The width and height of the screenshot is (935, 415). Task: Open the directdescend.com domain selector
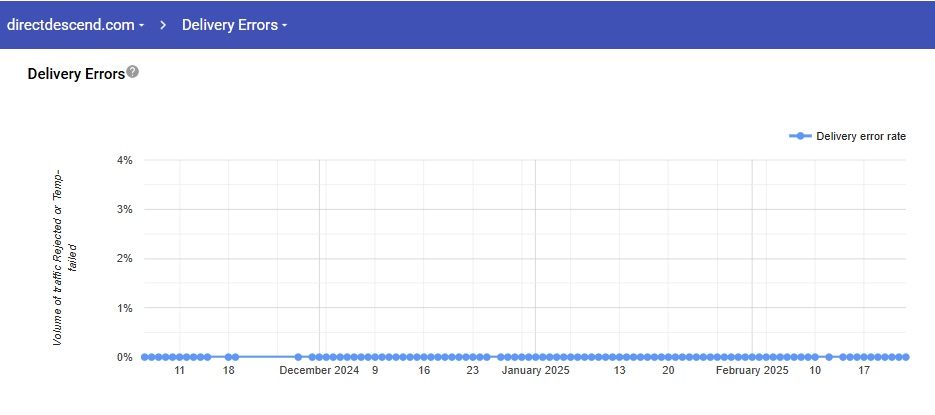(x=70, y=25)
